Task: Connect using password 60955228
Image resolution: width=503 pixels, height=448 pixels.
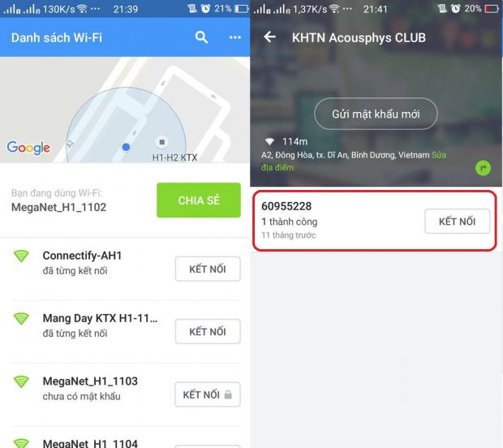Action: (x=457, y=222)
